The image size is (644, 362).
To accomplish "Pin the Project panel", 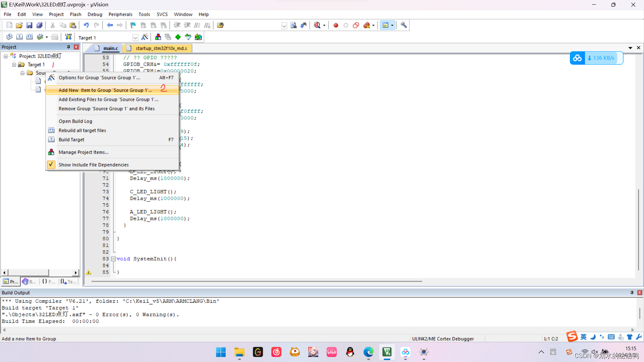I will (68, 47).
